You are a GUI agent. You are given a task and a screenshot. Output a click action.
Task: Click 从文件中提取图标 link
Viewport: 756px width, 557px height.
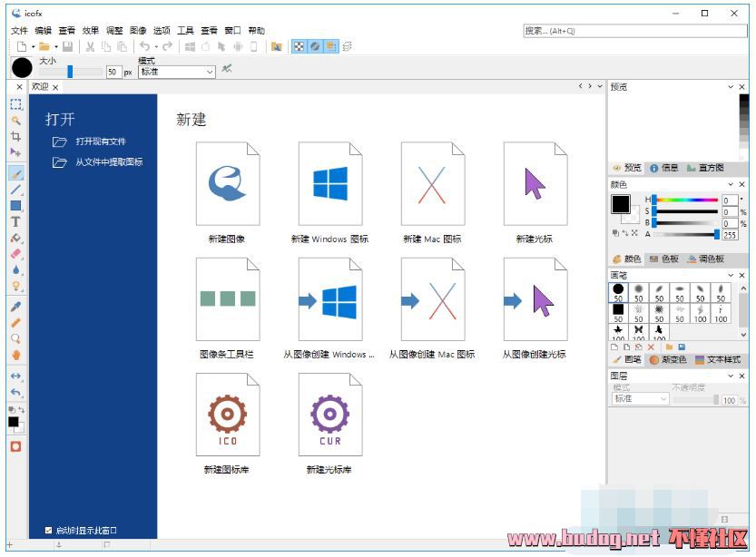(x=98, y=161)
